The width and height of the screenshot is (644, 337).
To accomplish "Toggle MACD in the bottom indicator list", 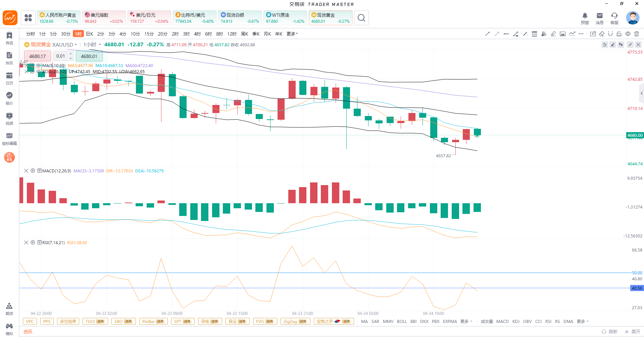I will point(502,322).
